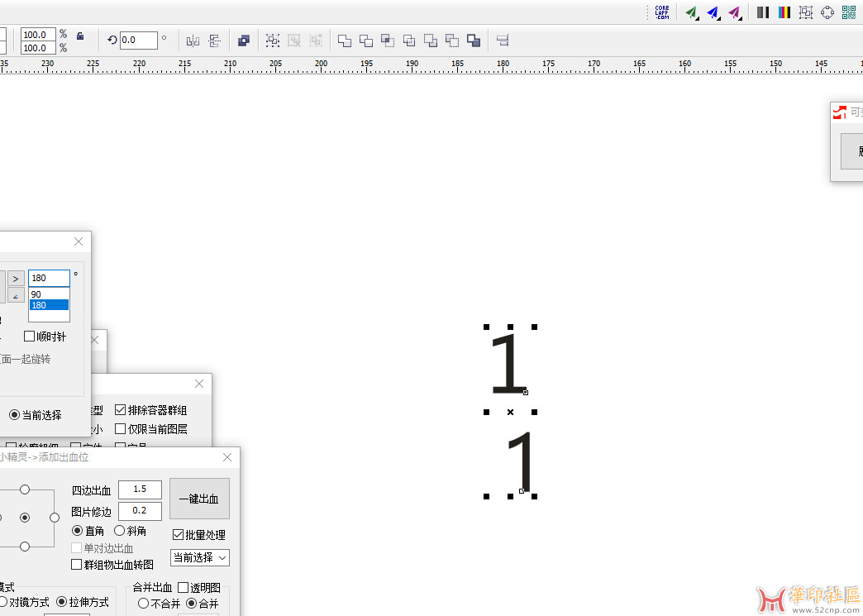Screen dimensions: 863x616
Task: Select the center anchor point radio
Action: pyautogui.click(x=25, y=518)
